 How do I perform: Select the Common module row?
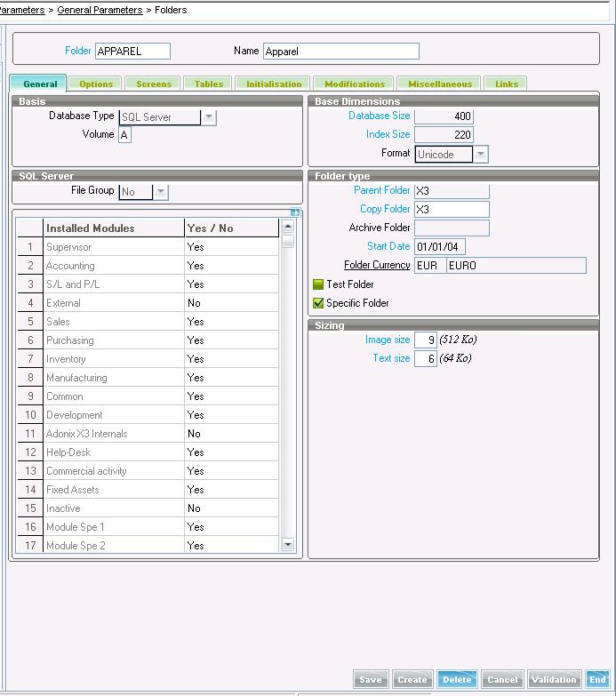click(x=148, y=396)
